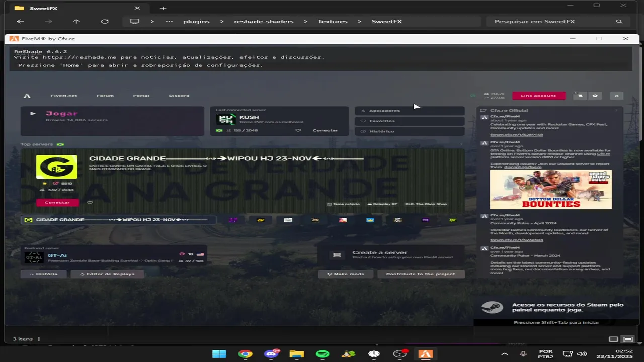Viewport: 644px width, 362px height.
Task: Open the notifications icon beside Link account
Action: [580, 96]
